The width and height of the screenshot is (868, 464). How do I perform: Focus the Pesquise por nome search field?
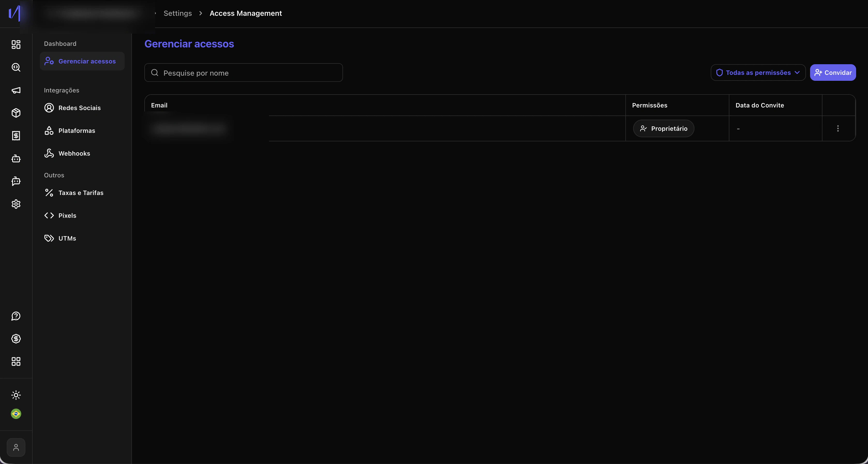pos(243,73)
